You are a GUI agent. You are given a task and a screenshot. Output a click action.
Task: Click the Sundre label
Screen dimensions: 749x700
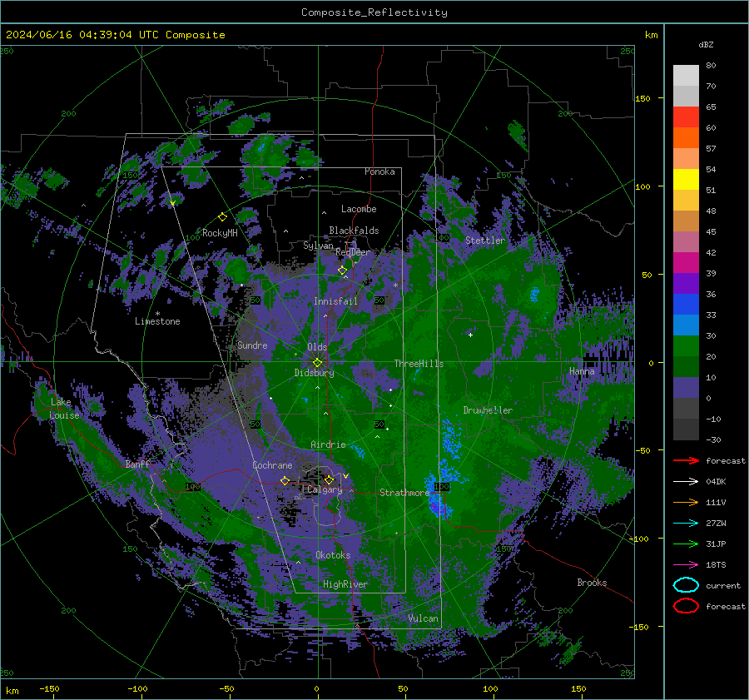(252, 345)
